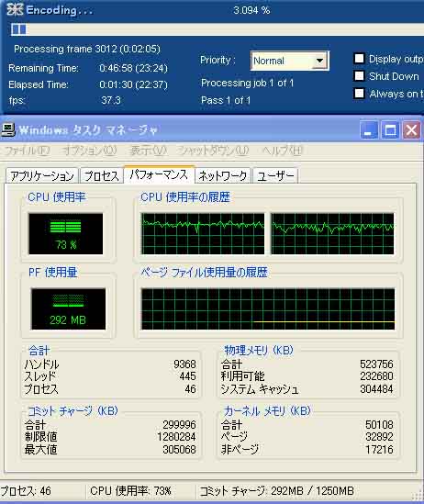Screen dimensions: 424x504
Task: Click the fps value 37.3
Action: tap(111, 100)
